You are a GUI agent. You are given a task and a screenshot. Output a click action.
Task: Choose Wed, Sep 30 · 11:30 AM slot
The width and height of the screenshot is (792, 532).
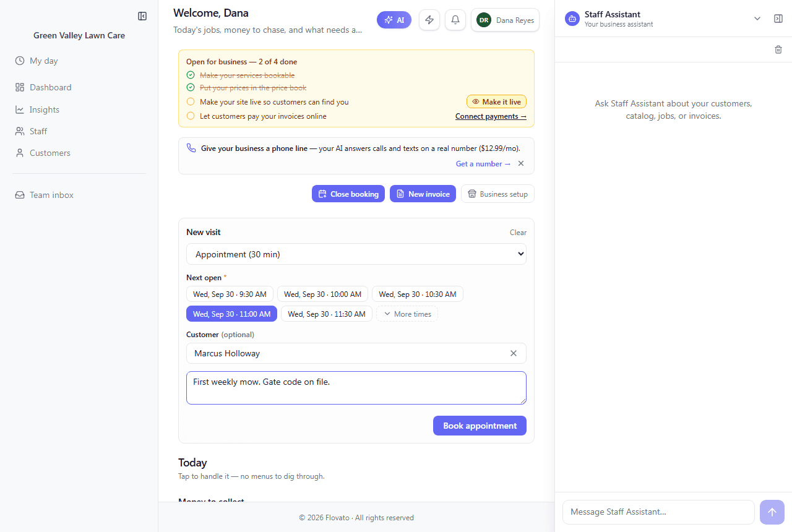click(x=327, y=314)
